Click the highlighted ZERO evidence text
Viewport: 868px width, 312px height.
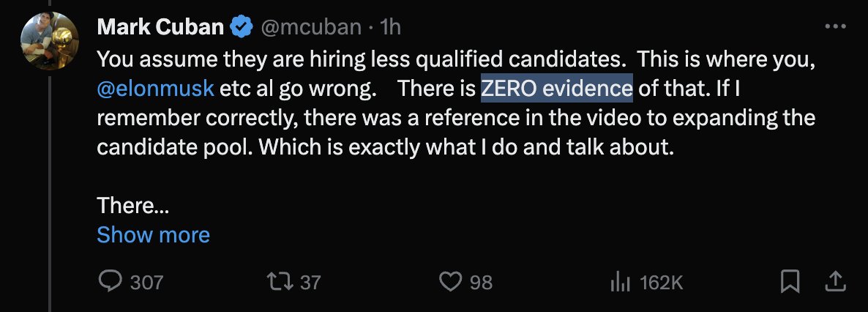point(556,89)
